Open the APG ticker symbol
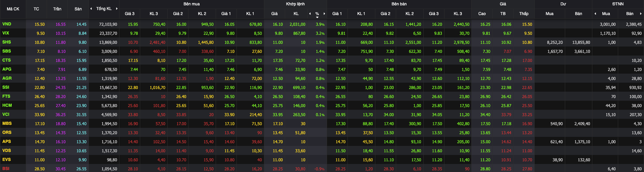The image size is (644, 172). (7, 69)
